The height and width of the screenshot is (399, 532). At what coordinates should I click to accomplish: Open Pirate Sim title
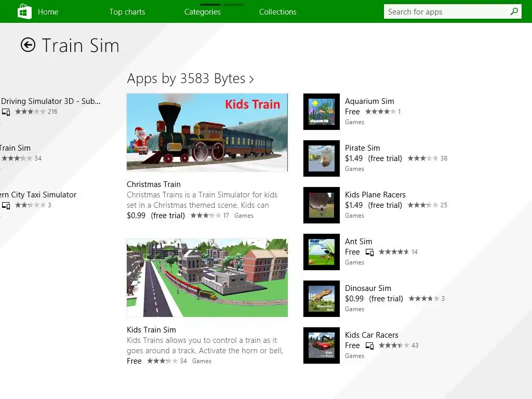click(x=362, y=148)
